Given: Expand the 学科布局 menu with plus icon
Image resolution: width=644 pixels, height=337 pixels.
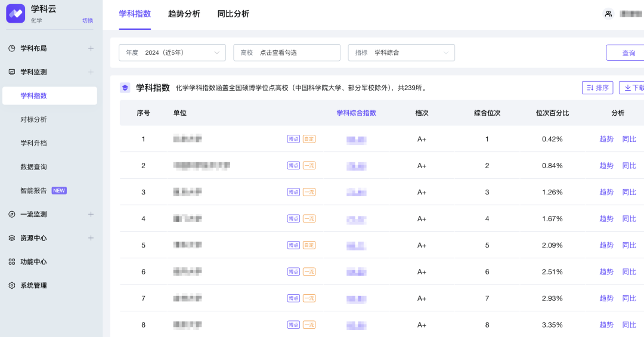Looking at the screenshot, I should (91, 48).
